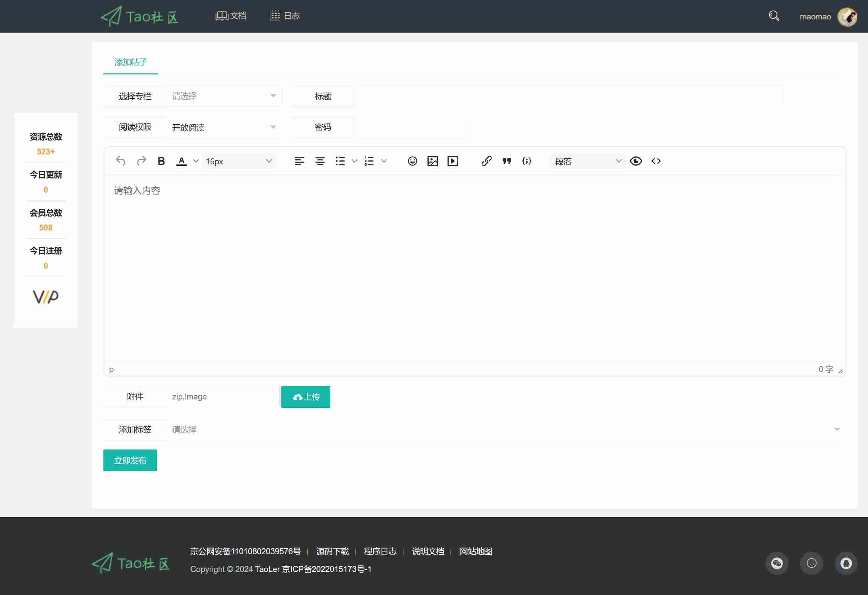Apply text color with underlined A
The width and height of the screenshot is (868, 595).
(x=182, y=161)
